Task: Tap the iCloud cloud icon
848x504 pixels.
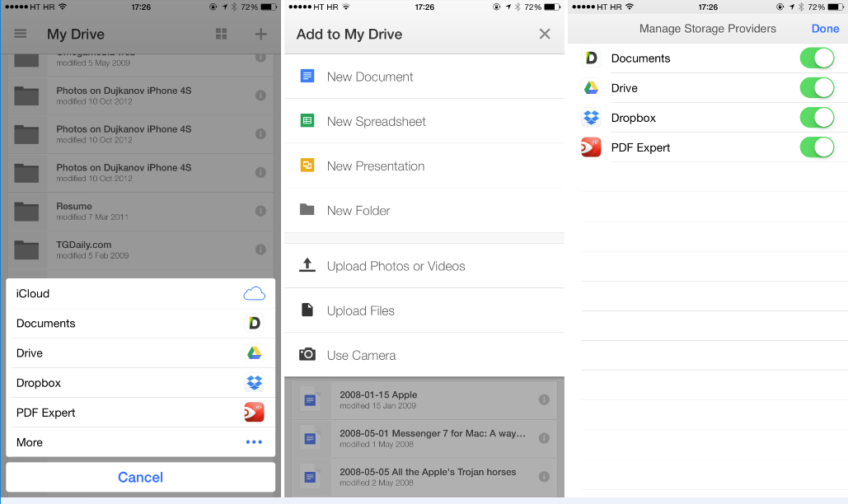Action: tap(254, 293)
